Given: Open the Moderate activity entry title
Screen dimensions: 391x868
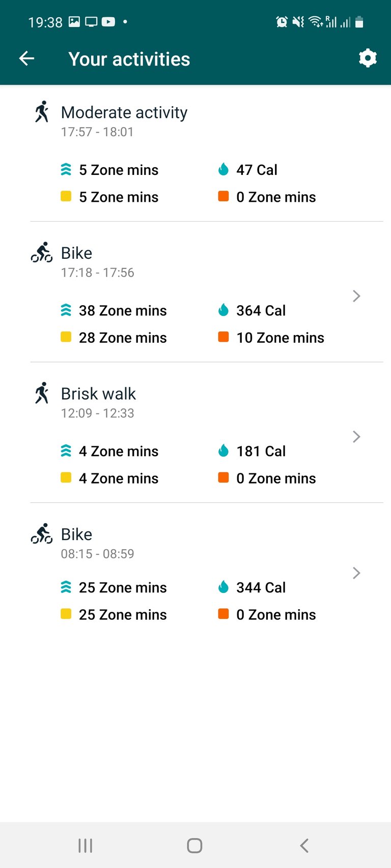Looking at the screenshot, I should coord(124,112).
